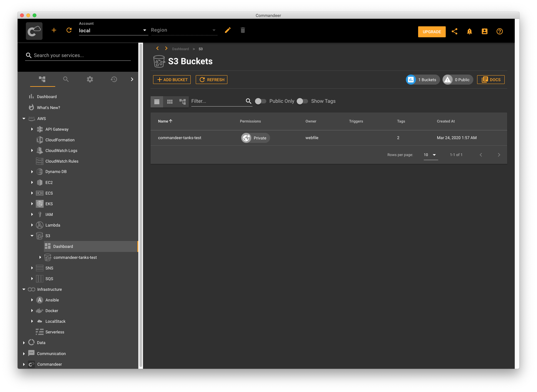The height and width of the screenshot is (392, 537).
Task: Expand the API Gateway tree node
Action: click(x=32, y=129)
